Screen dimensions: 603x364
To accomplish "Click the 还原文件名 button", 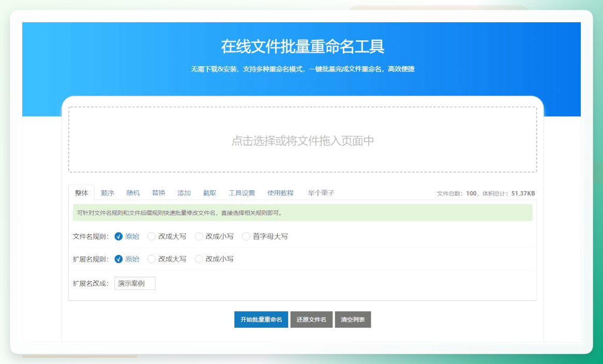I will [311, 320].
